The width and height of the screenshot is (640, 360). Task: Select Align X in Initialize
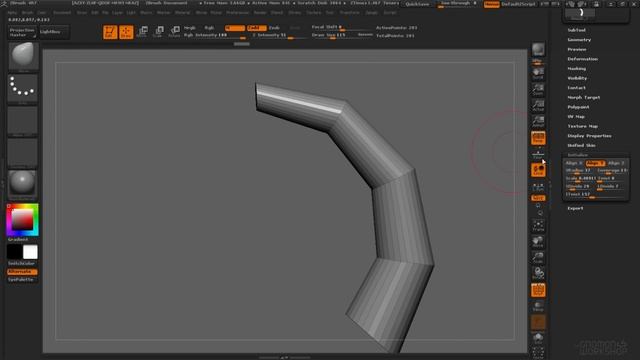574,163
